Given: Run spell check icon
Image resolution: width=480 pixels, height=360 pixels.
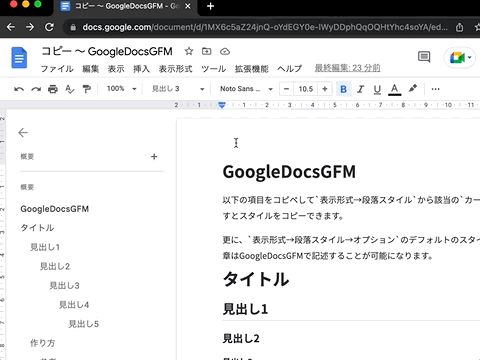Looking at the screenshot, I should point(70,89).
